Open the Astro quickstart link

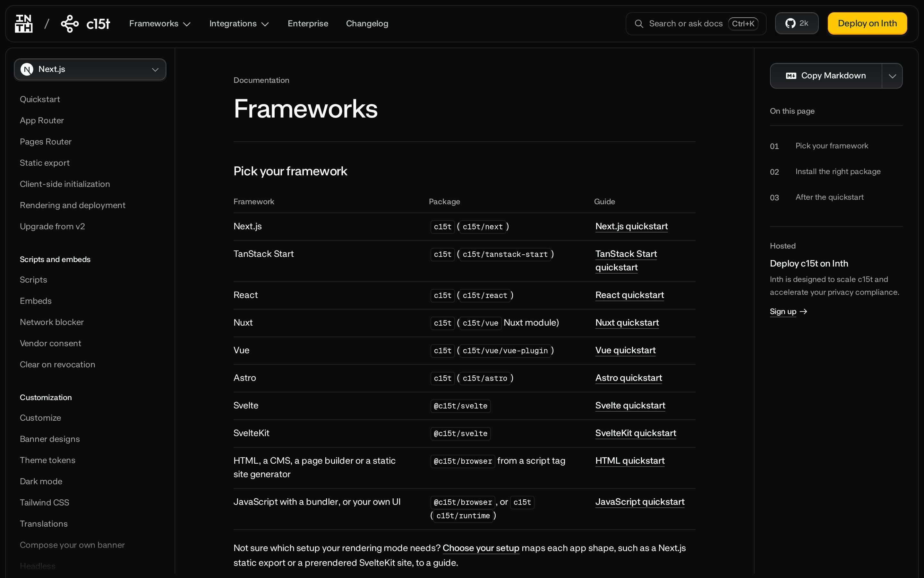click(x=629, y=378)
